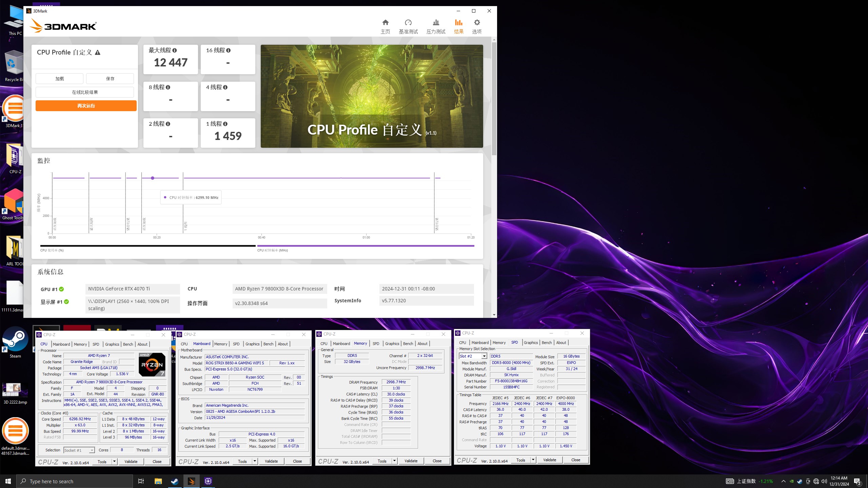Expand Tools arrow in SPD window

tap(533, 460)
